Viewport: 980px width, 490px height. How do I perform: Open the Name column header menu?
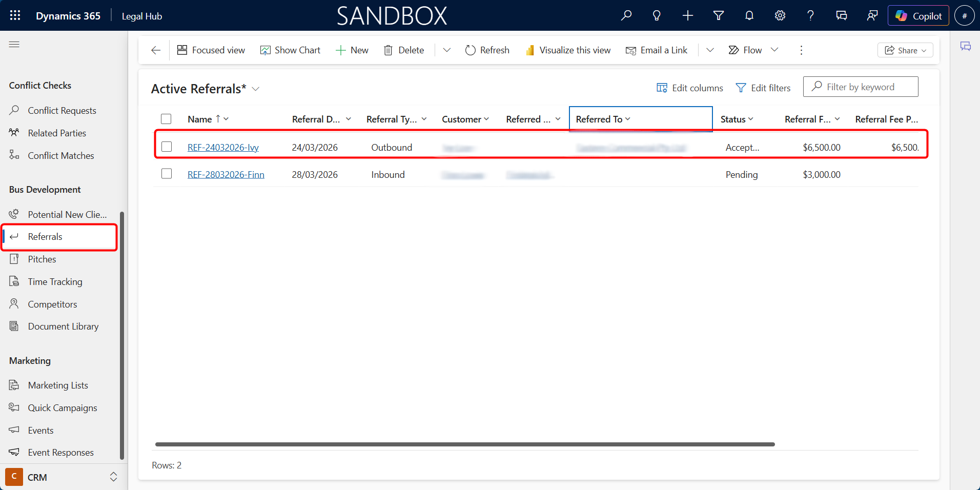[x=208, y=119]
